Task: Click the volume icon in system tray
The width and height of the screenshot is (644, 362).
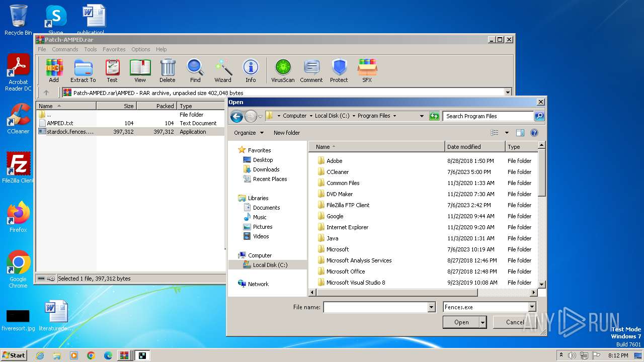Action: click(x=572, y=355)
